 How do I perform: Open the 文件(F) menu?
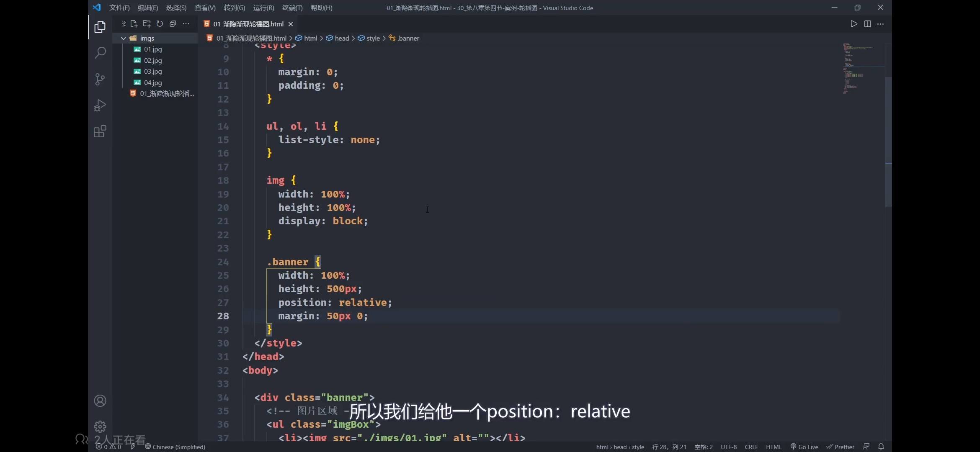click(119, 8)
